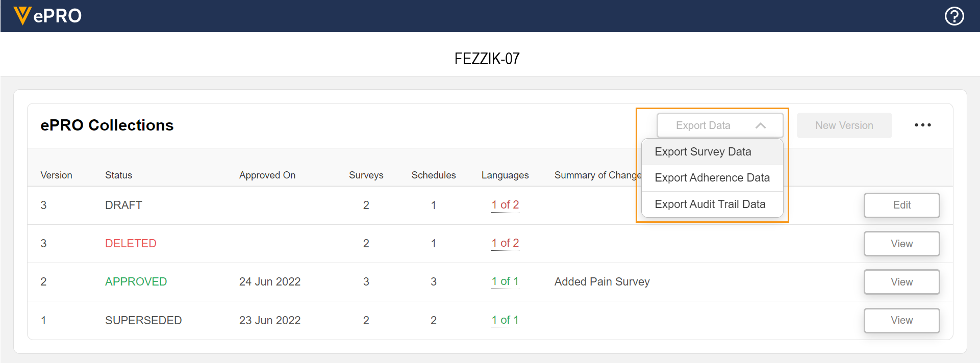980x363 pixels.
Task: Select Export Survey Data option
Action: click(x=702, y=152)
